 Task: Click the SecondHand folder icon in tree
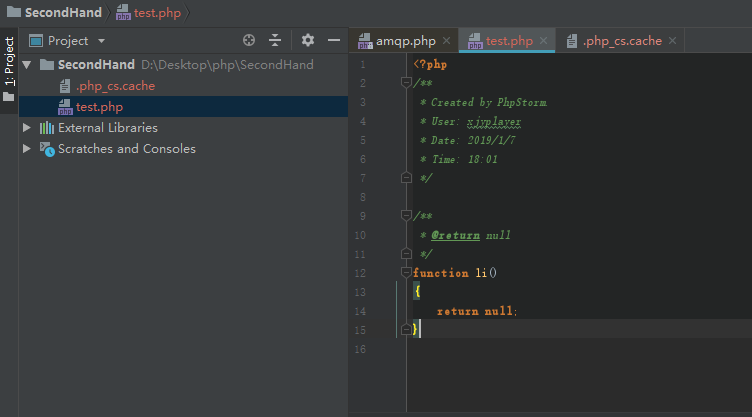[x=47, y=64]
